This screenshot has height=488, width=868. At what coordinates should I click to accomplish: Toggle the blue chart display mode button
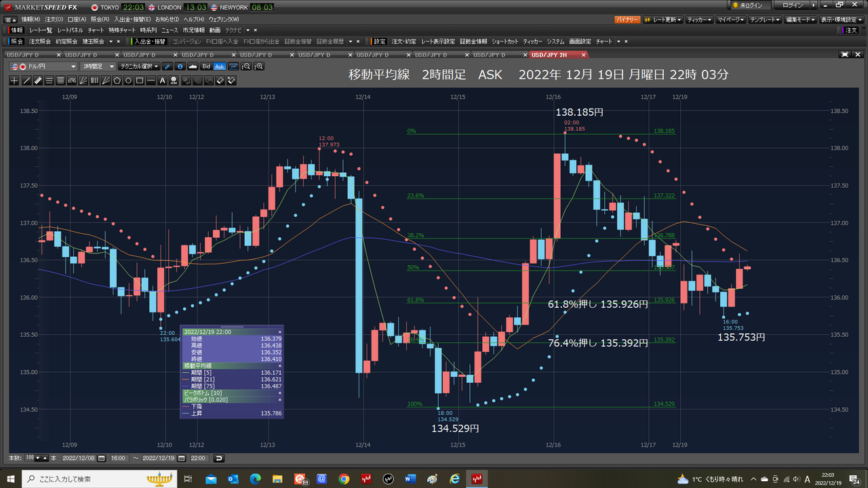233,66
